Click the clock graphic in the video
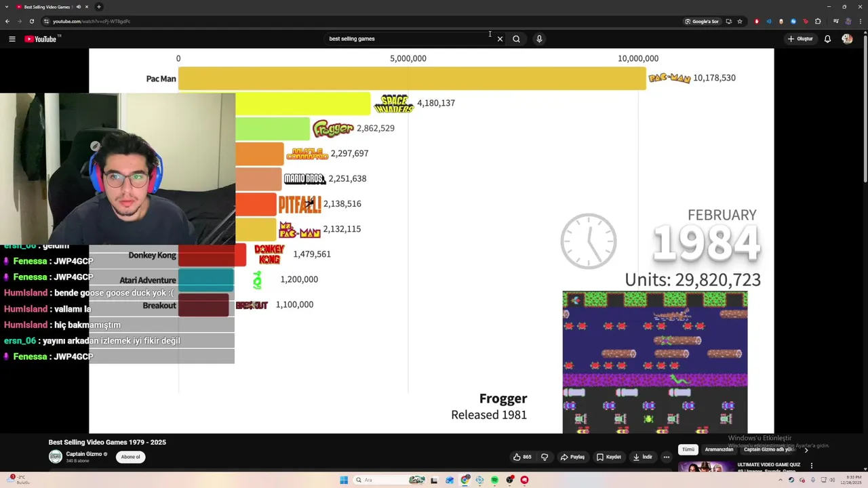868x488 pixels. point(589,241)
